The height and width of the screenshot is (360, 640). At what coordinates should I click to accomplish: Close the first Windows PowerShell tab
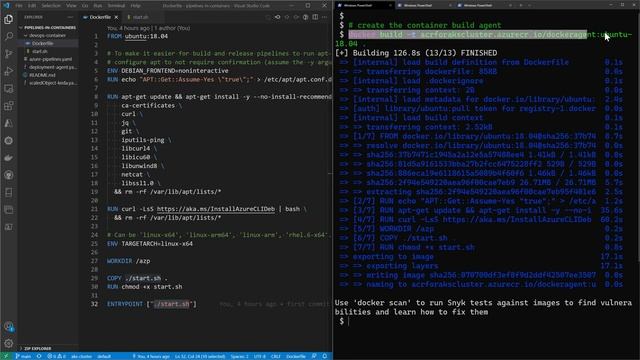click(x=390, y=5)
